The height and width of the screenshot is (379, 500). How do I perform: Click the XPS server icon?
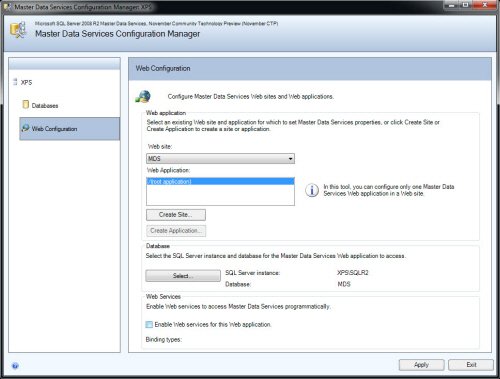click(15, 82)
